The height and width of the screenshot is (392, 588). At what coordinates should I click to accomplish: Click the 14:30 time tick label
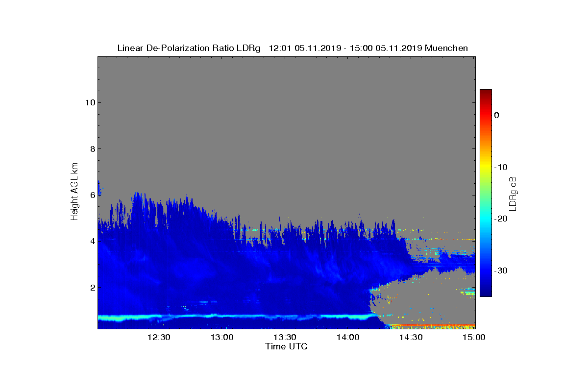pos(411,337)
